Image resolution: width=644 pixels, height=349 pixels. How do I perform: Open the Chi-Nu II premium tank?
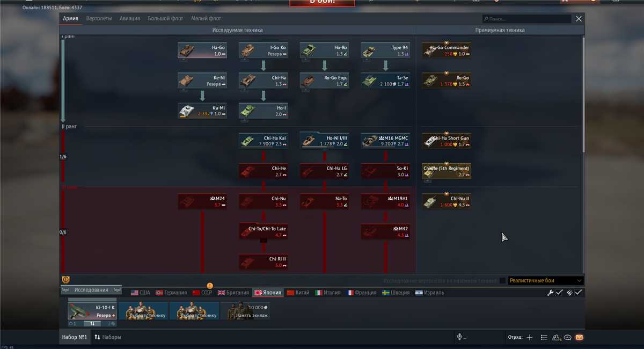click(447, 201)
